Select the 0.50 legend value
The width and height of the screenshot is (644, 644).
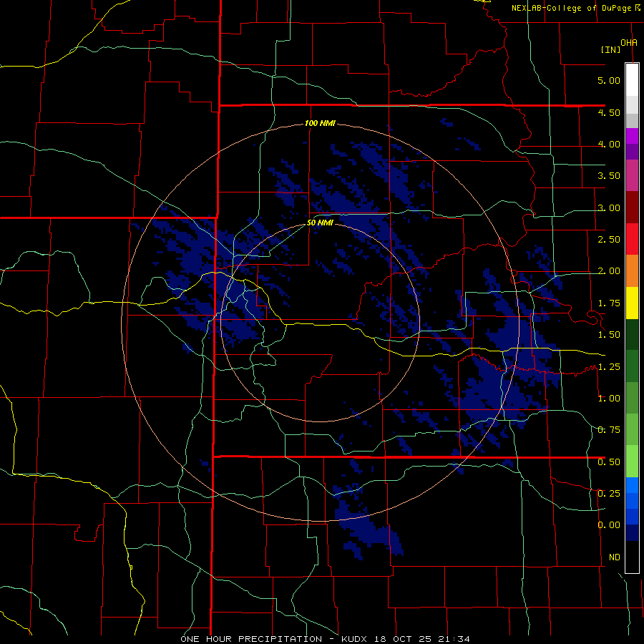coord(609,462)
